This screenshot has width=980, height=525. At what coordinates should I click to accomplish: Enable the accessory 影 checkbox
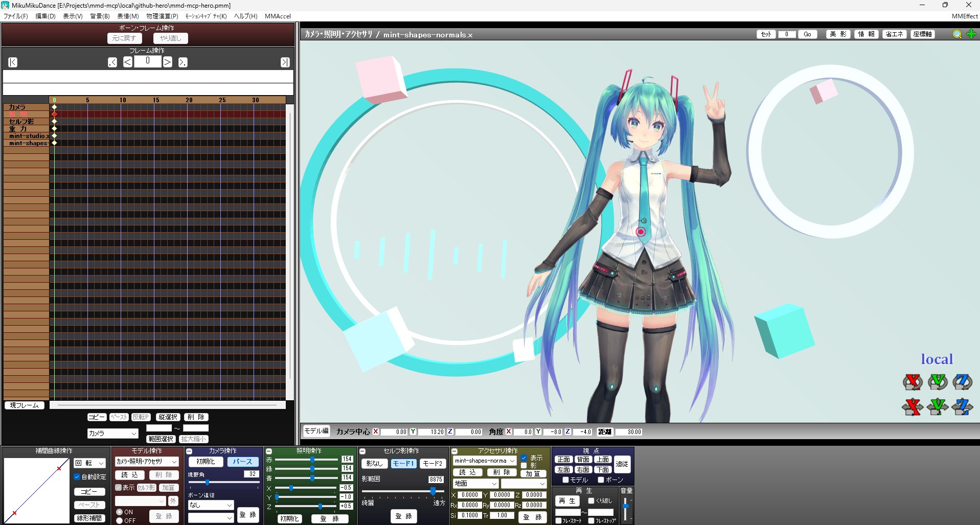tap(524, 466)
